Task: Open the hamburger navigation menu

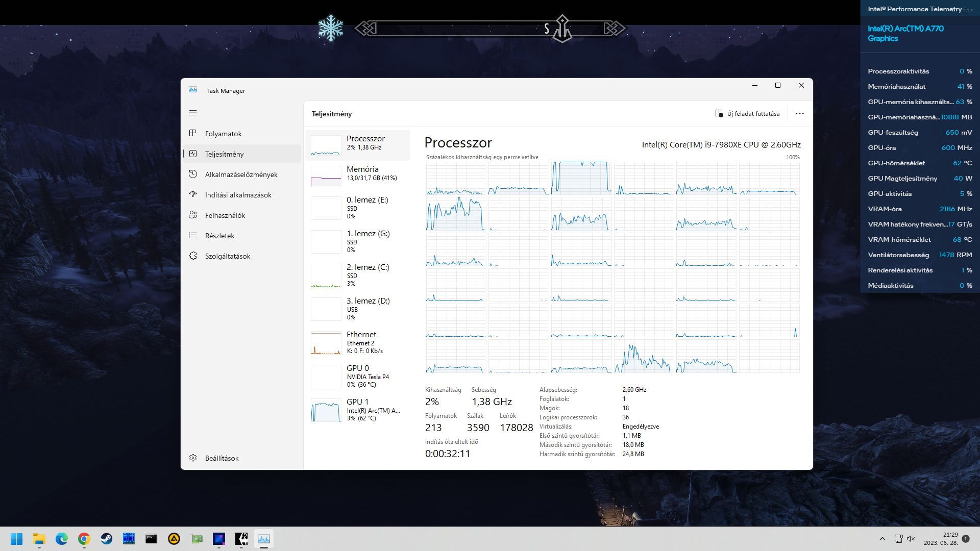Action: [193, 113]
